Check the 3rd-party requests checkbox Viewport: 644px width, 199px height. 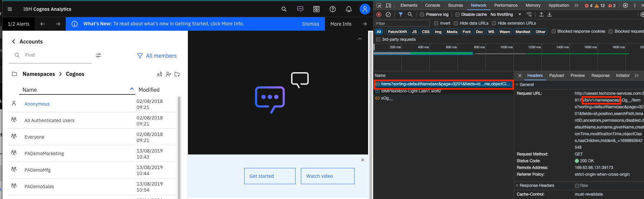point(378,39)
